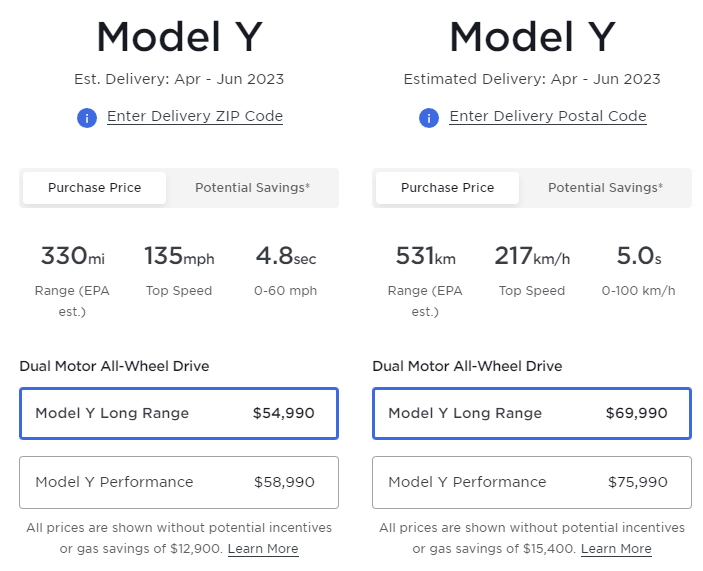Screen dimensions: 703x571
Task: Click info icon beside Enter Delivery ZIP Code
Action: (88, 117)
